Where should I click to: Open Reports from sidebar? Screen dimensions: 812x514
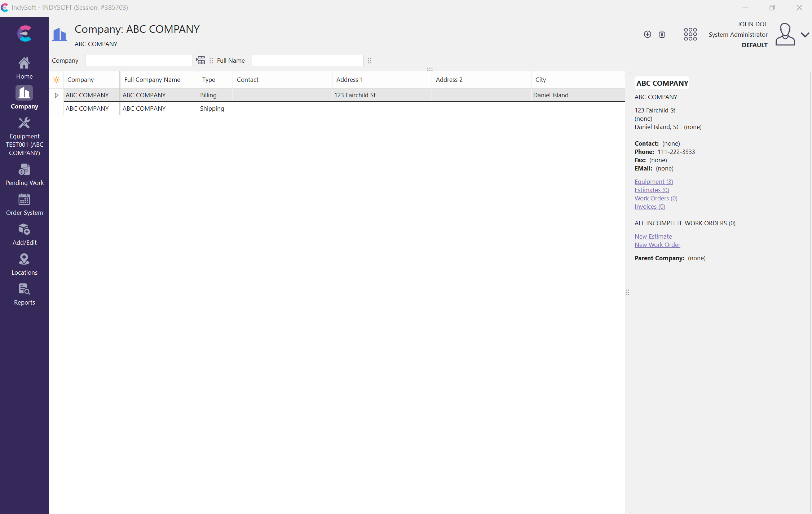(x=24, y=294)
